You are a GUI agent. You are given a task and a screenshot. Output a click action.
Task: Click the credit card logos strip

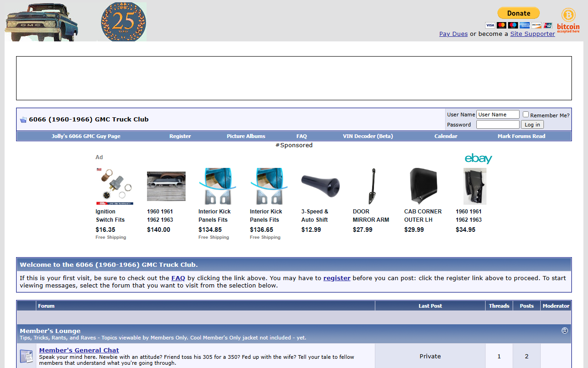(519, 25)
